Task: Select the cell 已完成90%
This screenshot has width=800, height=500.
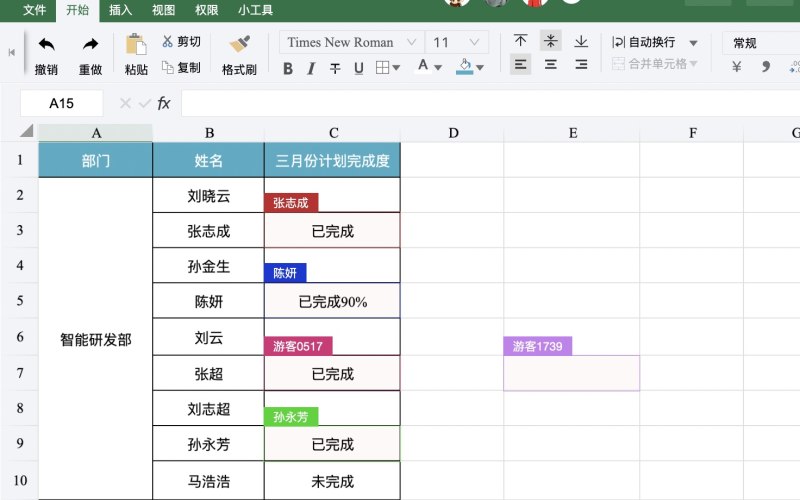Action: (x=333, y=302)
